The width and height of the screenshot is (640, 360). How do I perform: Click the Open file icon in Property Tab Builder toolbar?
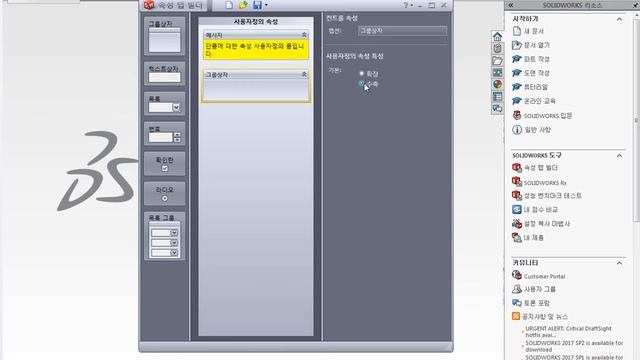[243, 5]
